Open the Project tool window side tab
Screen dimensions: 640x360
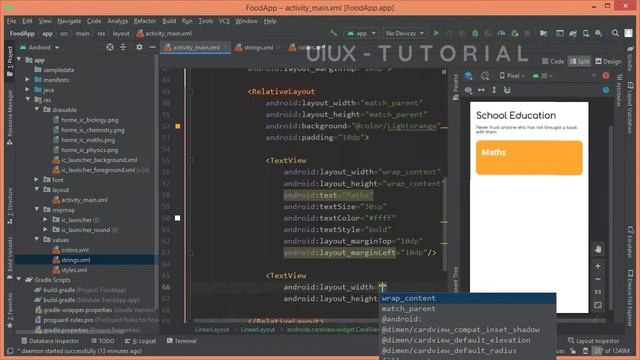(10, 61)
